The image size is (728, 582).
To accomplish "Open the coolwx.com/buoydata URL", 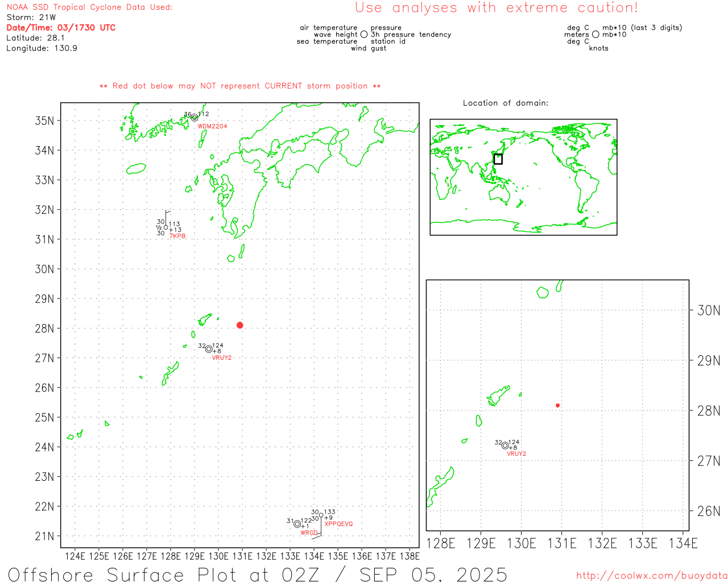I will pyautogui.click(x=652, y=575).
